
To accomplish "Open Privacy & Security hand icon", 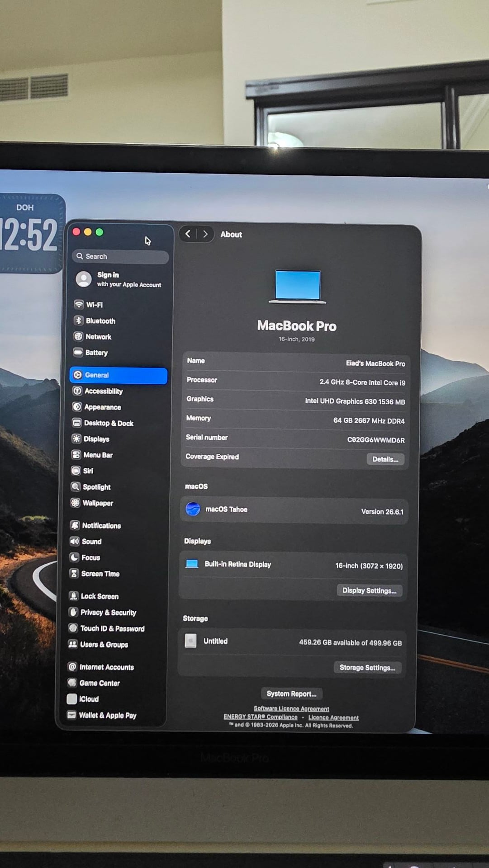I will (x=73, y=612).
